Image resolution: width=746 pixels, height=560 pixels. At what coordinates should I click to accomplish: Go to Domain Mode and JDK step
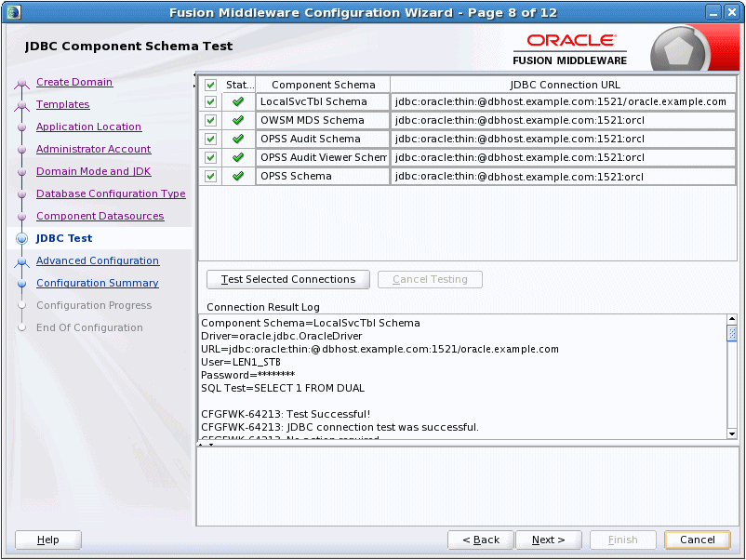click(93, 171)
